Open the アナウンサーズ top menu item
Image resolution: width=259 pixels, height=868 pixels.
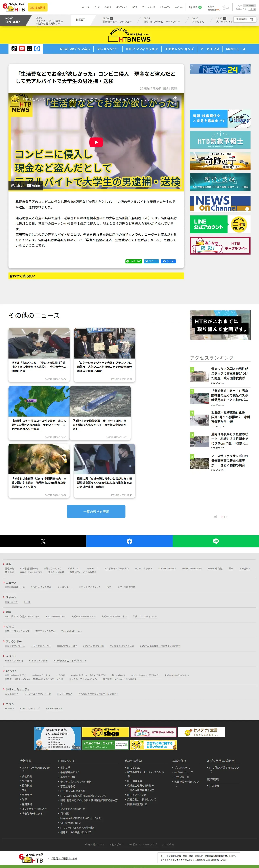(148, 7)
